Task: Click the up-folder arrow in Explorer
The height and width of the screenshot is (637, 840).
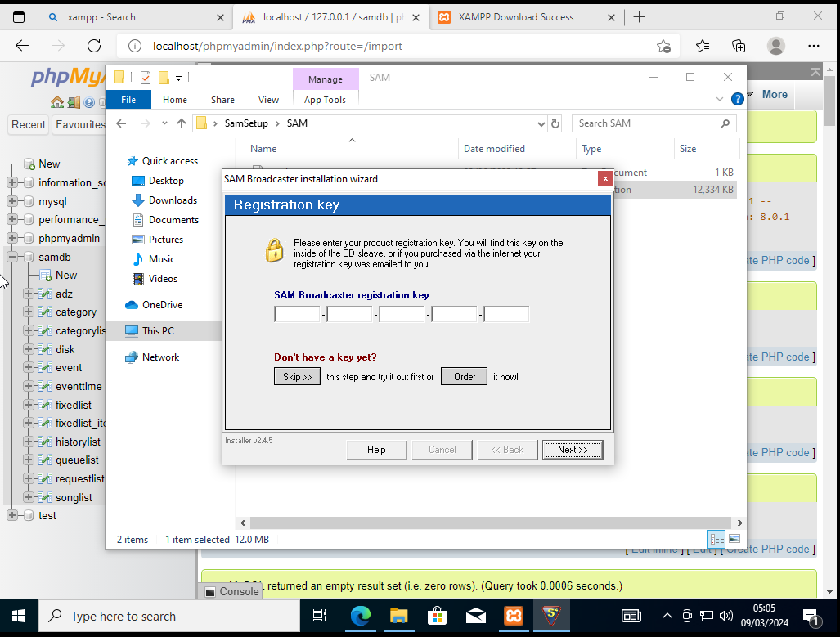Action: tap(182, 123)
